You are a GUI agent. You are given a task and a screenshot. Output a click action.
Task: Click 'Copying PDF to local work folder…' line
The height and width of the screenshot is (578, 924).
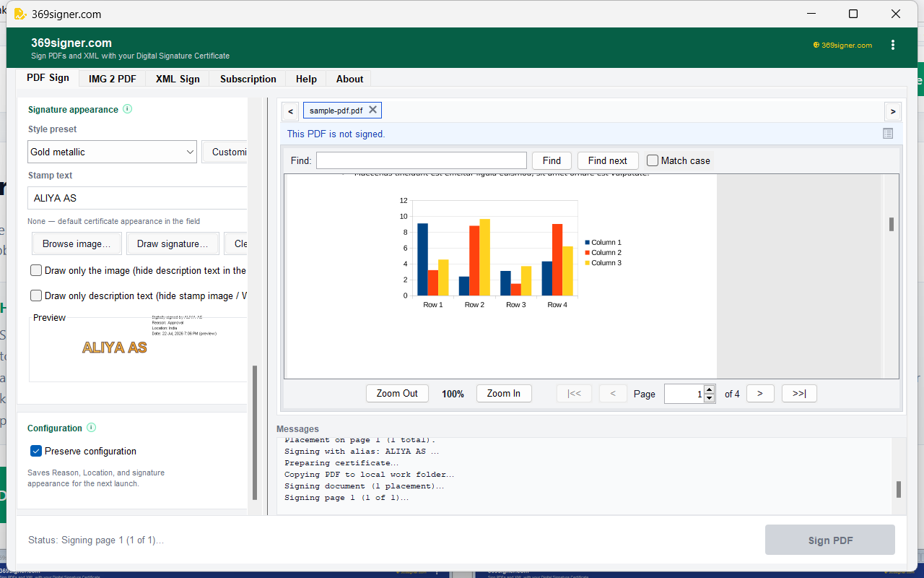(x=370, y=475)
